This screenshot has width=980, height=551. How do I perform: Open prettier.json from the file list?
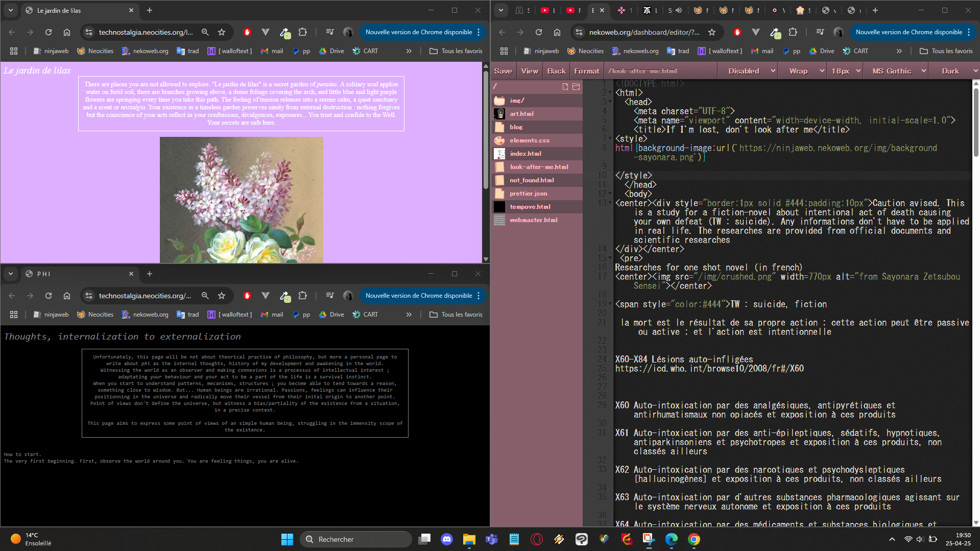537,194
